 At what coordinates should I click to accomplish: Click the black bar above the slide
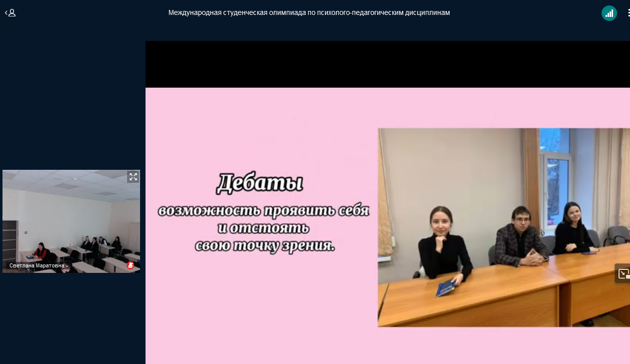(x=387, y=64)
